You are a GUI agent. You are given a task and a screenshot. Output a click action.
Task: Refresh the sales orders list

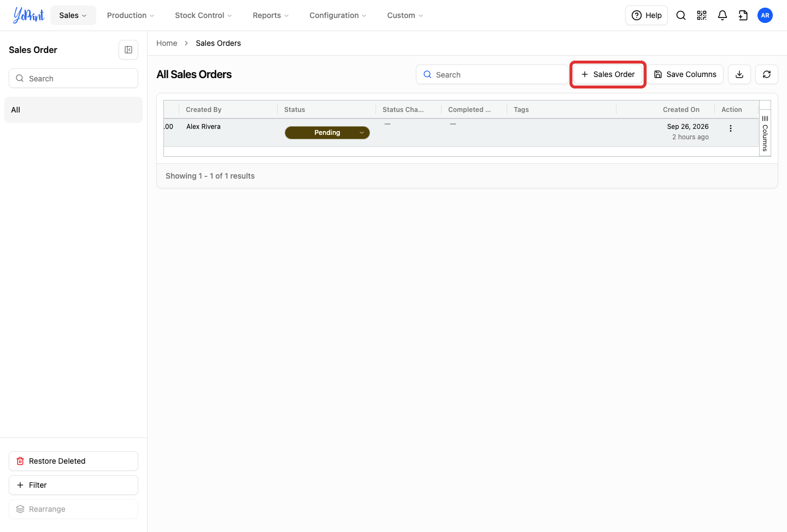coord(767,74)
